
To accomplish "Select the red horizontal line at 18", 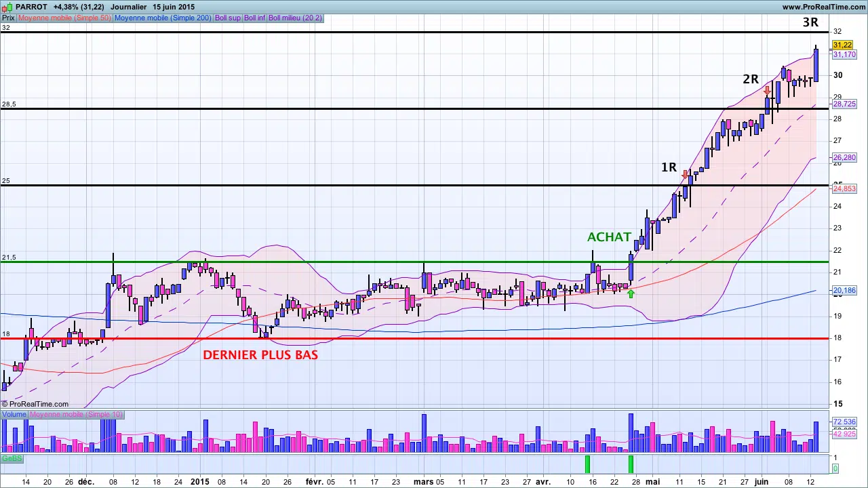I will [x=414, y=338].
